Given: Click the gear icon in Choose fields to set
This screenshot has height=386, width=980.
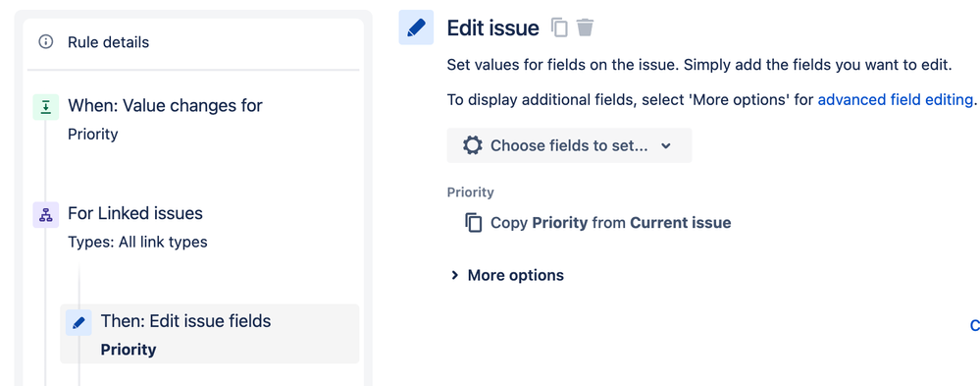Looking at the screenshot, I should (473, 145).
